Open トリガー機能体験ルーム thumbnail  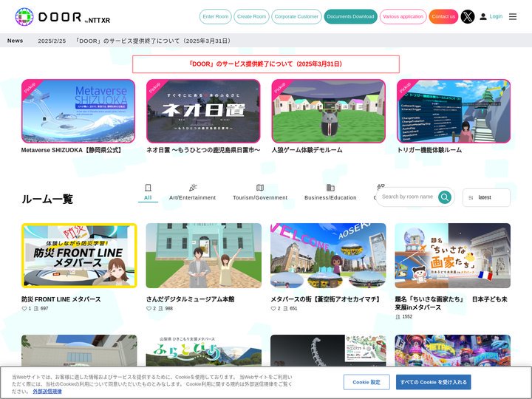point(453,112)
